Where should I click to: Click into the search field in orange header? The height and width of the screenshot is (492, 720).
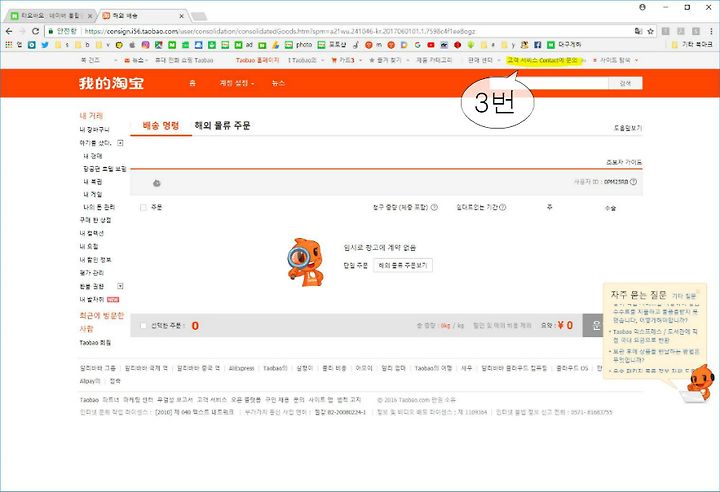(549, 83)
